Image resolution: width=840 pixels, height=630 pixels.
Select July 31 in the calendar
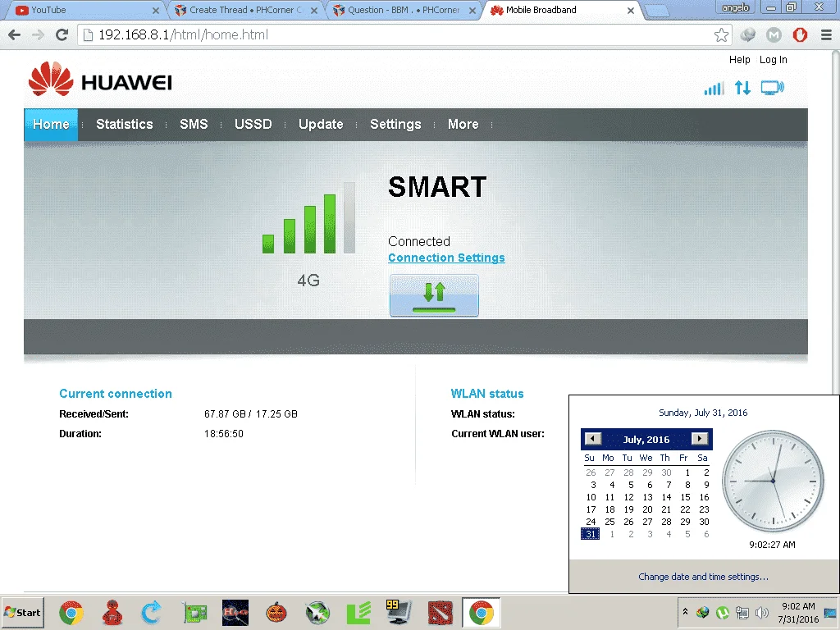coord(591,534)
